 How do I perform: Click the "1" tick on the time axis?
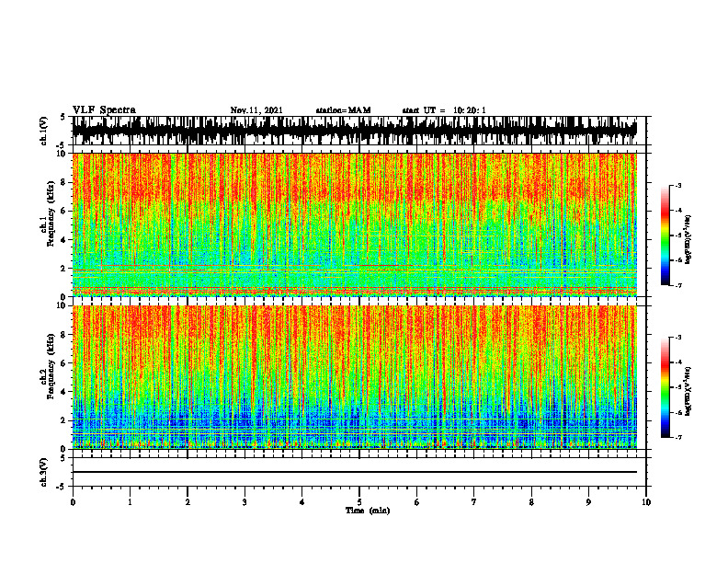tap(130, 502)
